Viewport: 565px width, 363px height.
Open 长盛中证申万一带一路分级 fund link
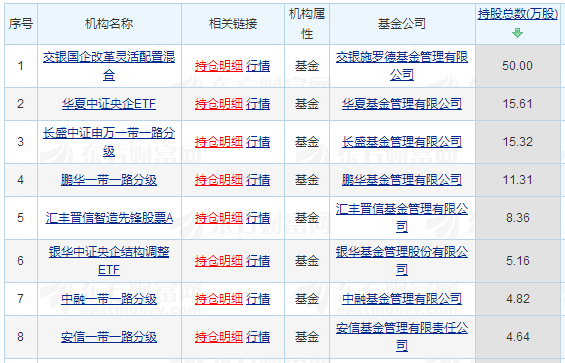109,142
